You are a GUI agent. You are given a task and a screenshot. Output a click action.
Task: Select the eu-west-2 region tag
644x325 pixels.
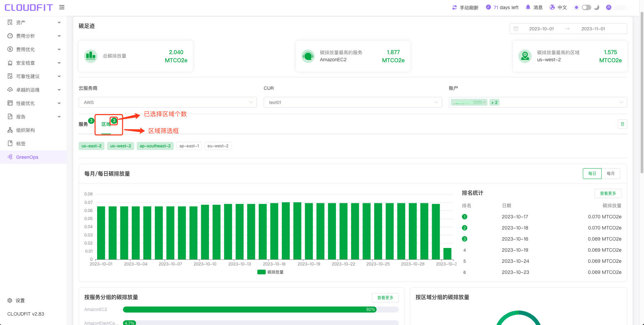(x=218, y=146)
